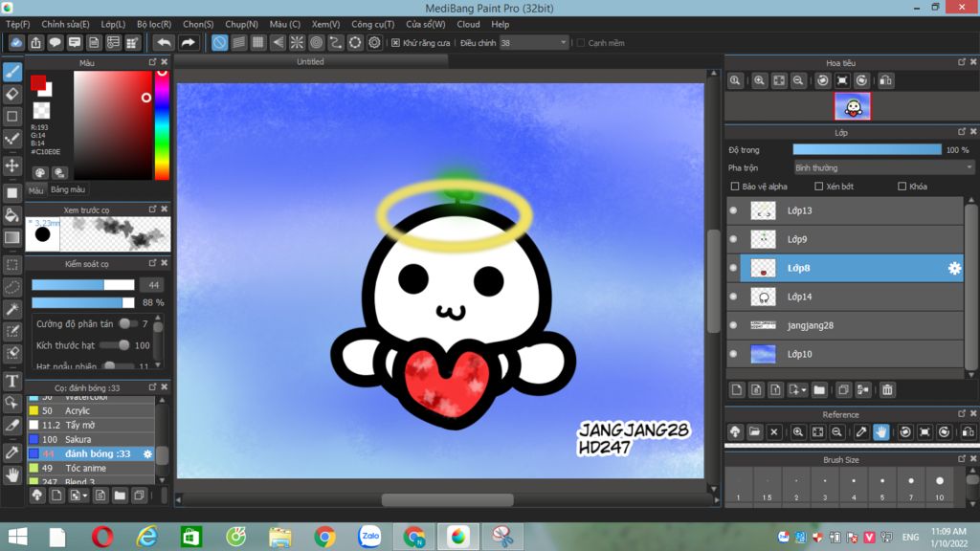The width and height of the screenshot is (980, 551).
Task: Undock the Kiểm soát cọ panel
Action: coord(152,263)
